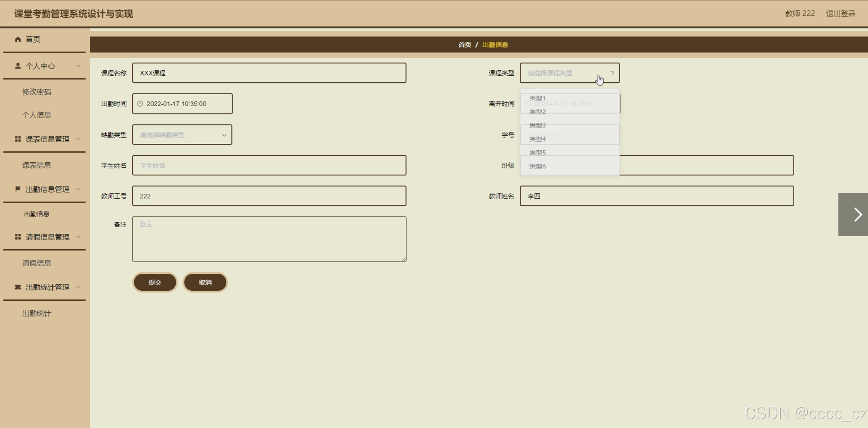Open the 修改密码 sidebar item
868x428 pixels.
click(37, 92)
